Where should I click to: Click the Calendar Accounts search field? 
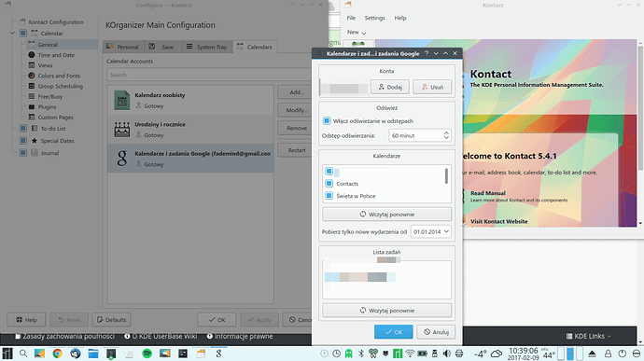(209, 75)
